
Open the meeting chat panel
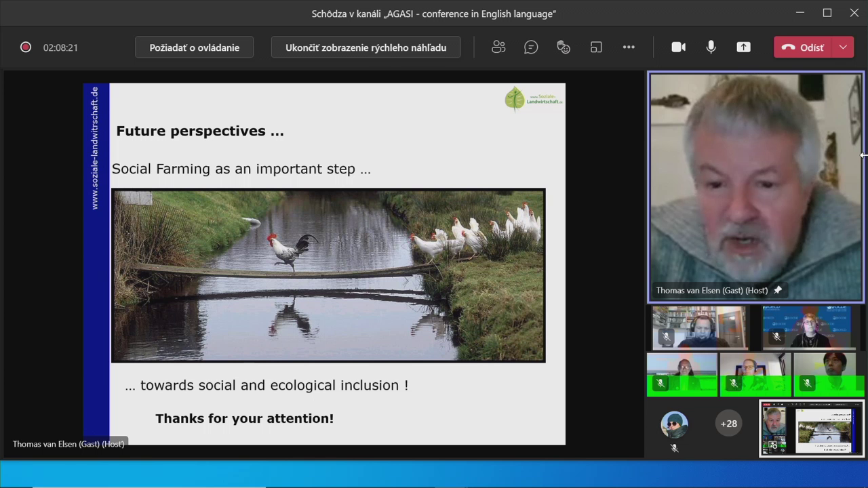[x=531, y=47]
